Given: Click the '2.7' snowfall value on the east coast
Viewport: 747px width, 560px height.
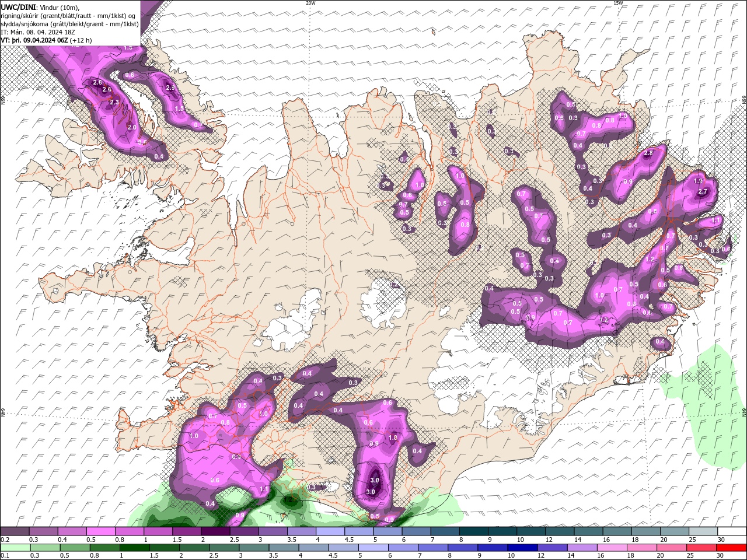Looking at the screenshot, I should (703, 192).
